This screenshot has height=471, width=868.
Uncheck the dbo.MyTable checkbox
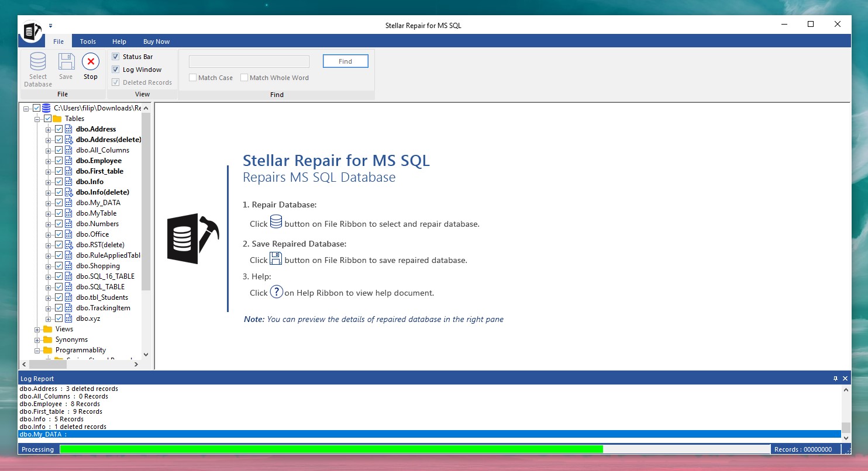58,213
